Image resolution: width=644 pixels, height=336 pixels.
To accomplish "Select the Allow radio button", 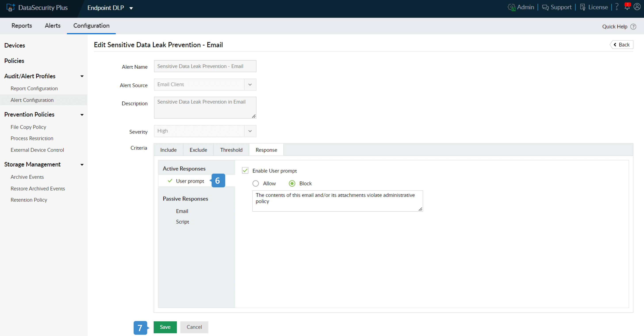I will click(x=255, y=183).
